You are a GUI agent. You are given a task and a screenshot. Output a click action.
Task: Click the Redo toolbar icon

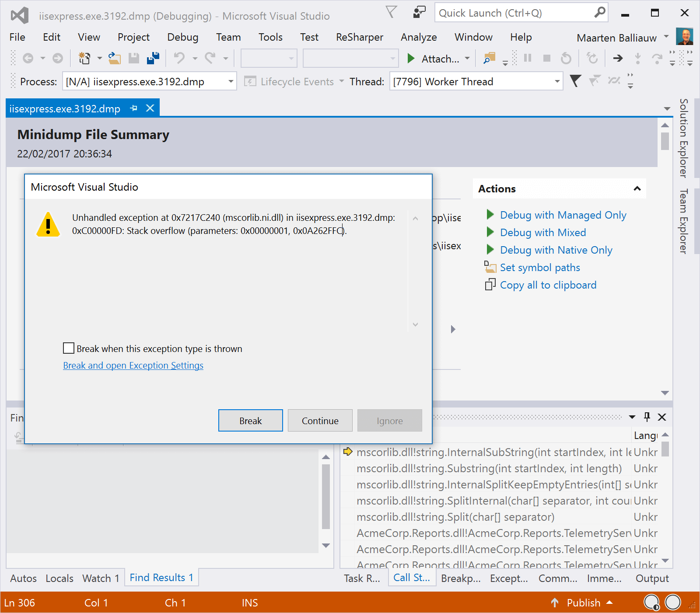(210, 58)
